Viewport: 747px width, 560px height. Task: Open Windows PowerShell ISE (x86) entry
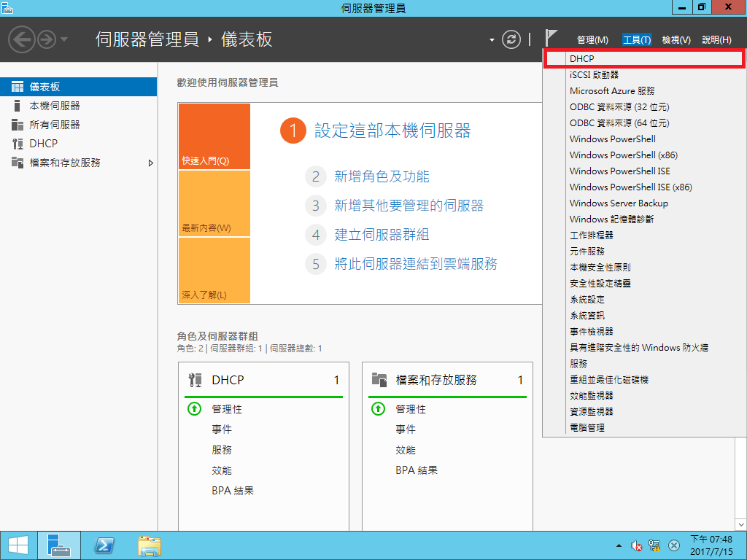point(645,187)
